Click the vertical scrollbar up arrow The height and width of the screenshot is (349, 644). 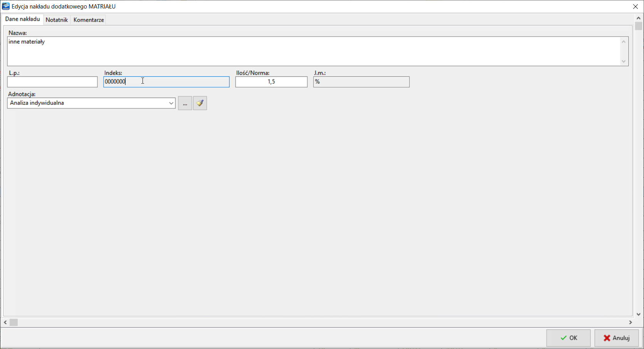[x=639, y=18]
